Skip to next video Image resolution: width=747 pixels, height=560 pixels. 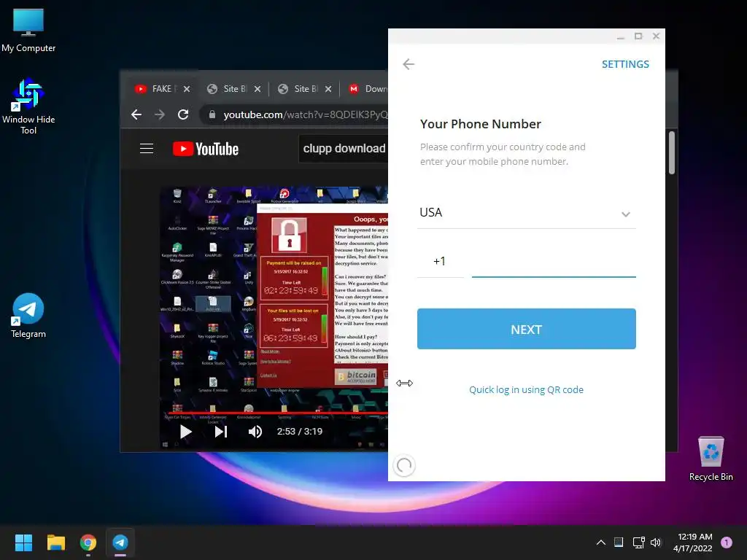click(x=220, y=432)
